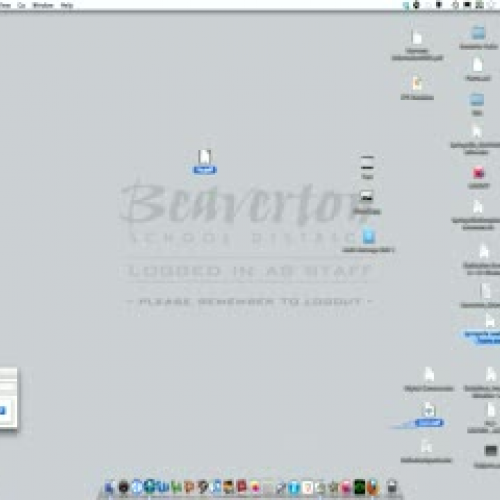Open the Window menu in the menu bar
The image size is (500, 500).
coord(43,5)
